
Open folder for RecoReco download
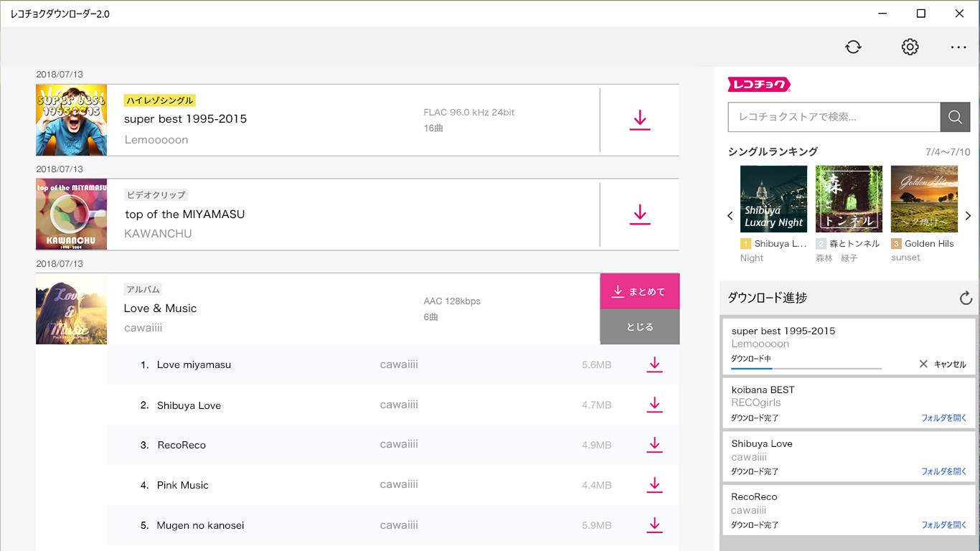[x=944, y=525]
